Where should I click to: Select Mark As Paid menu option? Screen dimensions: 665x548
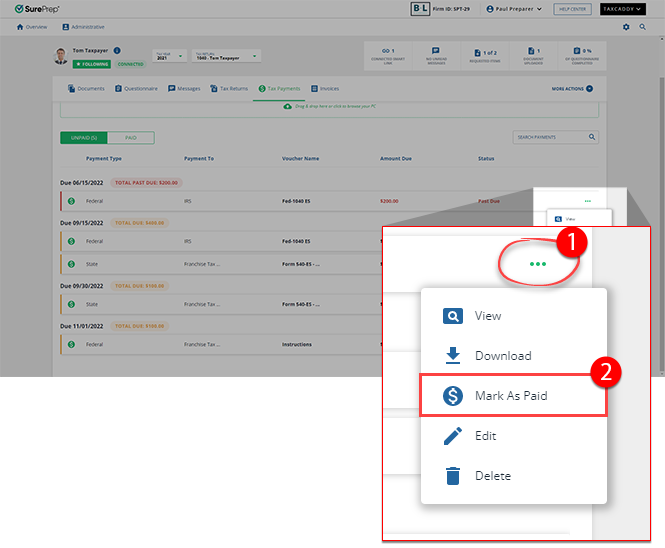point(511,396)
